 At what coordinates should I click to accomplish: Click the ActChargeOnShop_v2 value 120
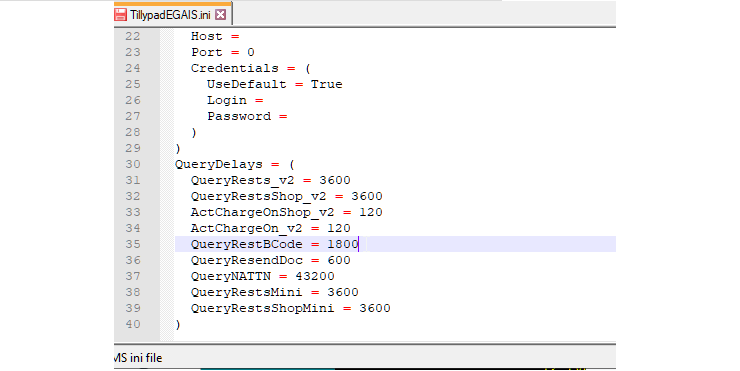coord(370,212)
